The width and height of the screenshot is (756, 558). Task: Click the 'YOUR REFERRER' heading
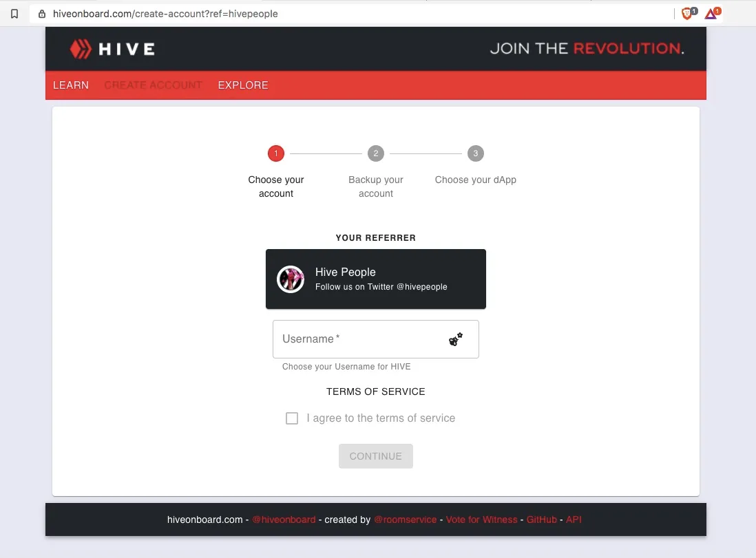click(x=375, y=237)
